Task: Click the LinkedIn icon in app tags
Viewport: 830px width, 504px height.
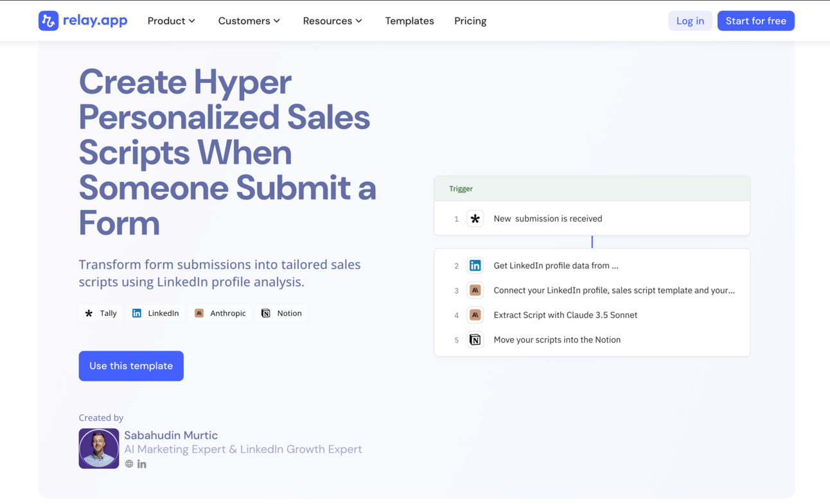Action: [x=137, y=313]
